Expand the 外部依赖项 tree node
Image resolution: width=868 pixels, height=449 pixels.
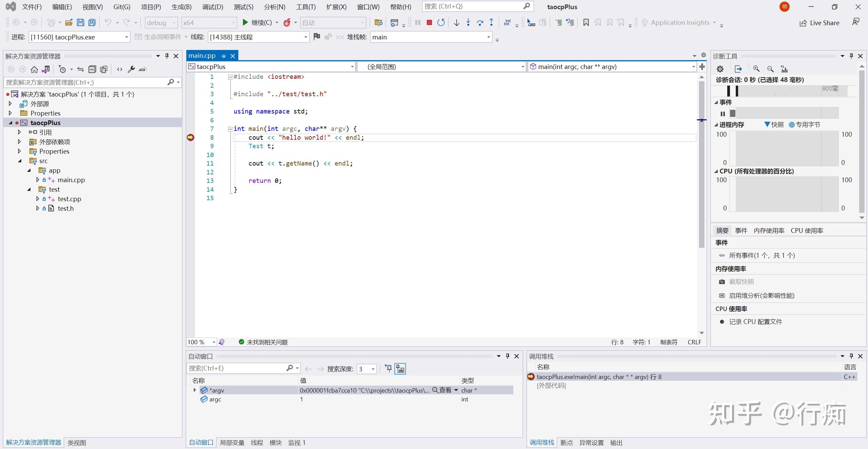tap(19, 142)
